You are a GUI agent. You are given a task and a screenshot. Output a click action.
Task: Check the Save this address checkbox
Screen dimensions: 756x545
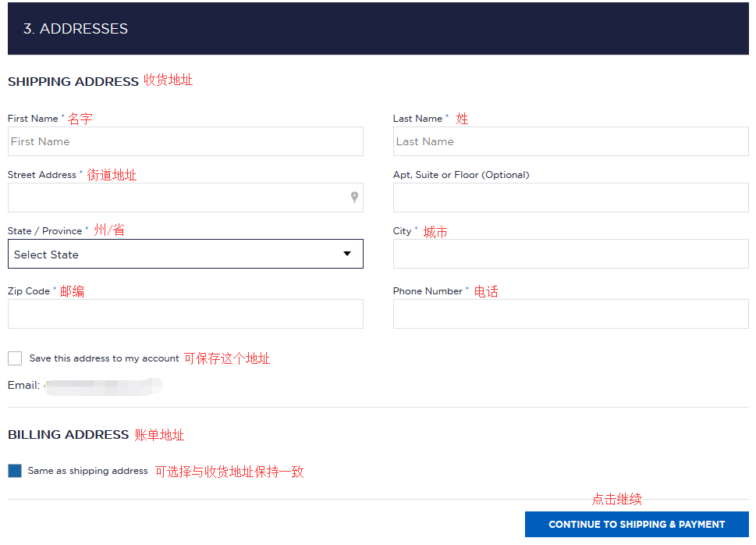pos(15,358)
